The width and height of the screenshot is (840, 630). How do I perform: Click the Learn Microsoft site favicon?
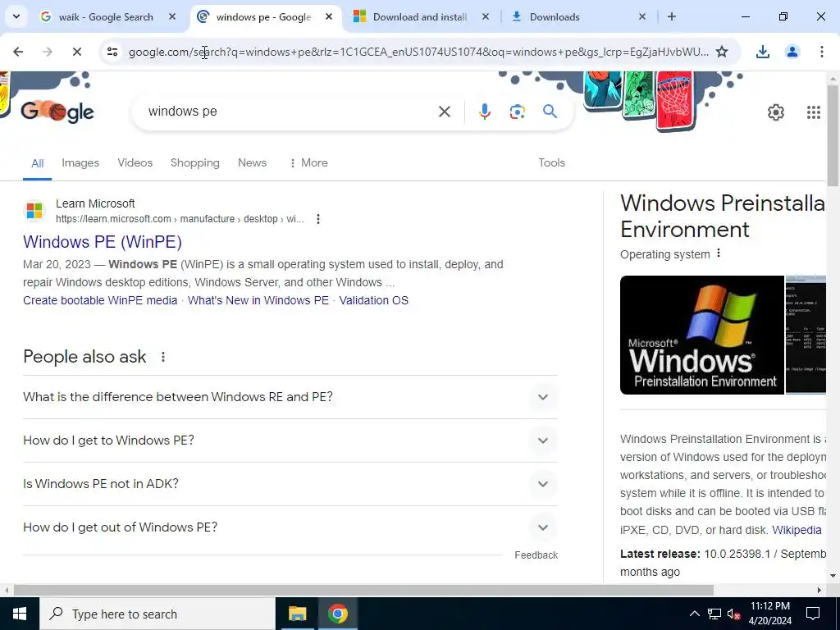coord(34,211)
